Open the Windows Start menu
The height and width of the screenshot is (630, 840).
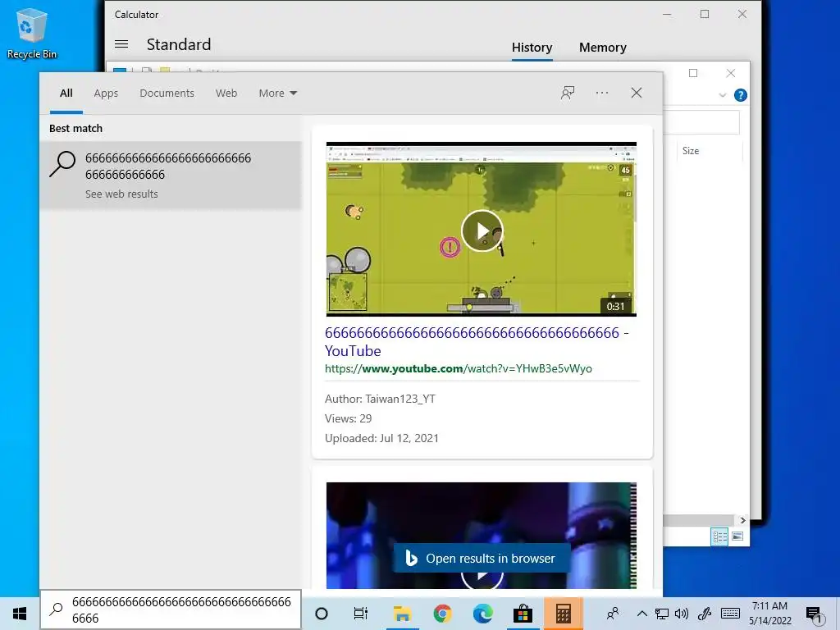[20, 614]
